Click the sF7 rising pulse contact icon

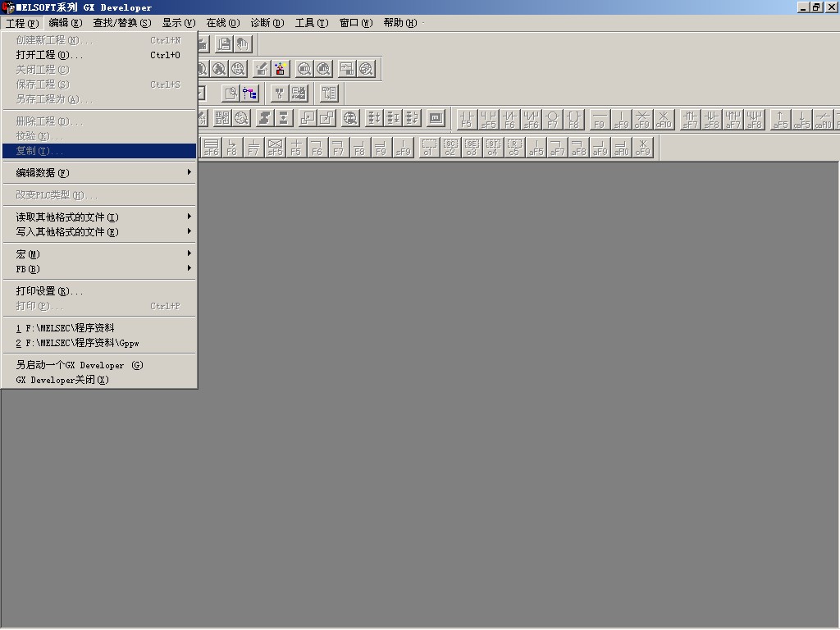[690, 119]
